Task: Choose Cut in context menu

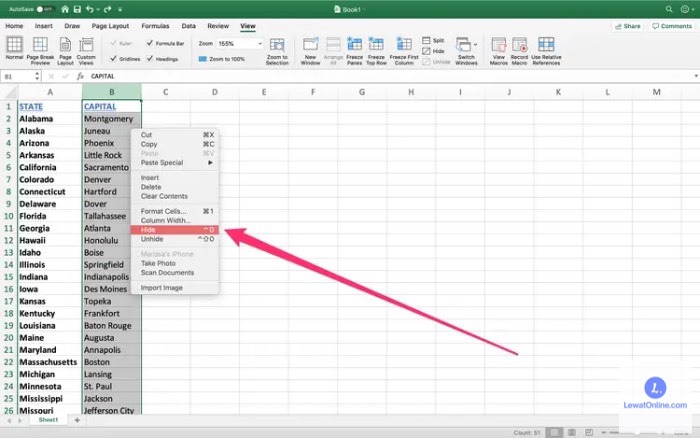Action: point(175,135)
